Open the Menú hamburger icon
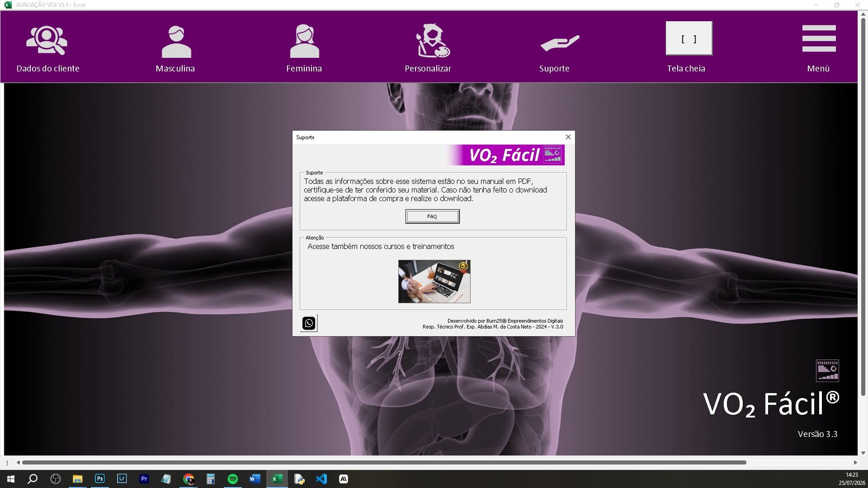Viewport: 868px width, 488px height. (x=819, y=38)
